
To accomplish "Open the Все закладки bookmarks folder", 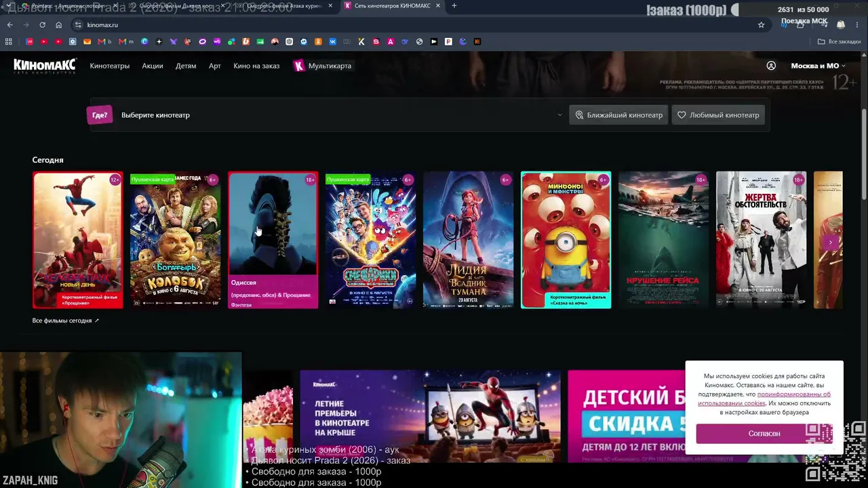I will [839, 41].
